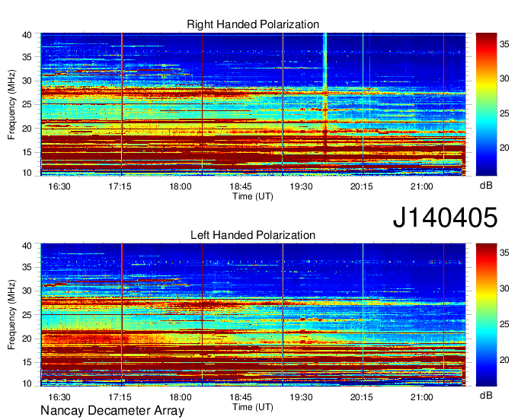Click the 10 MHz tick on the top plot
518x420 pixels.
(x=27, y=173)
